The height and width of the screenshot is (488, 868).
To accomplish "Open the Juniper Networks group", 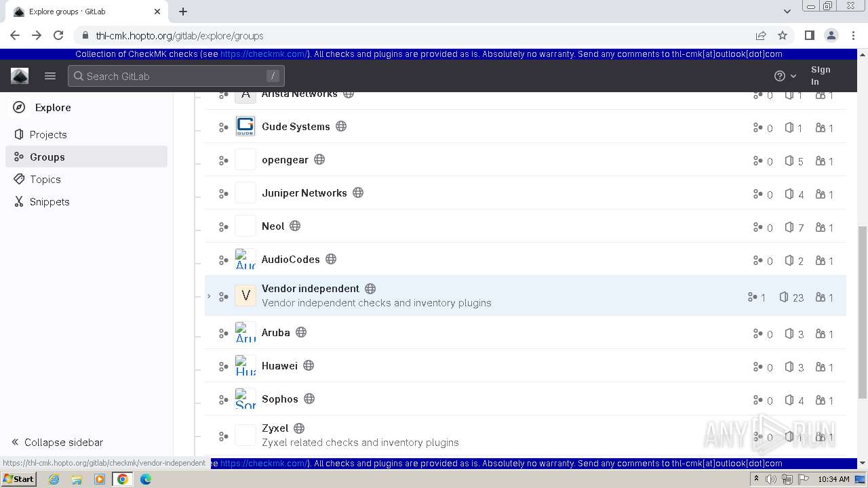I will [304, 193].
